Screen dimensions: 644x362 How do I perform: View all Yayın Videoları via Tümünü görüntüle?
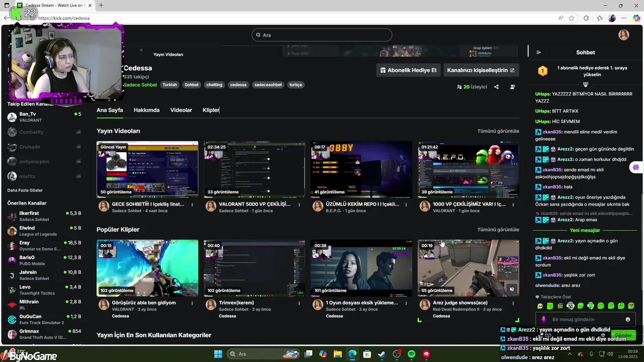tap(498, 131)
